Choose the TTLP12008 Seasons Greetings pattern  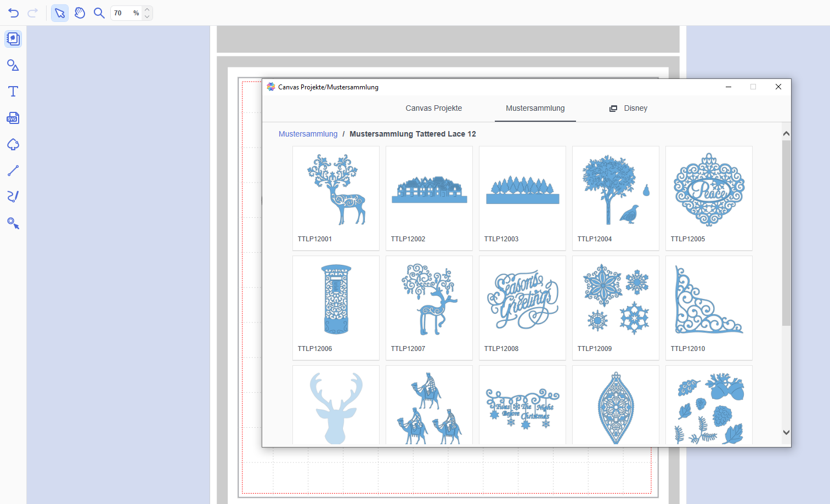pyautogui.click(x=522, y=307)
